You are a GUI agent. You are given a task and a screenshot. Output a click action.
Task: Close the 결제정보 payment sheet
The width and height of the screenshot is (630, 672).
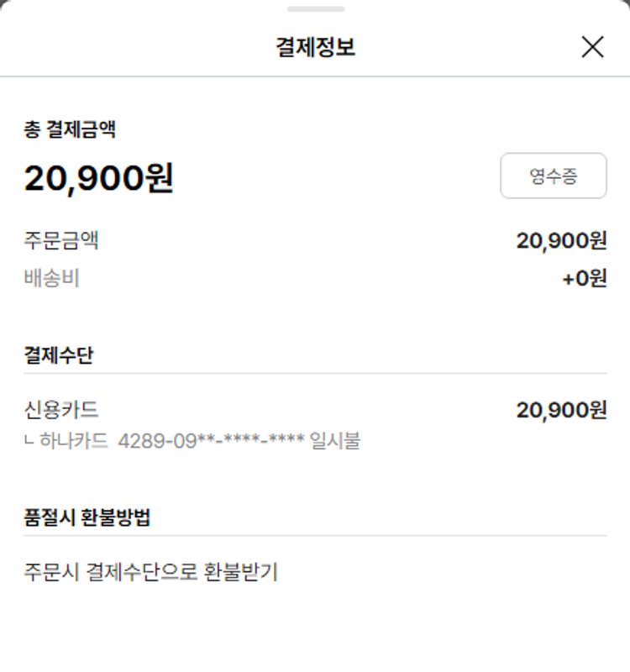click(592, 47)
